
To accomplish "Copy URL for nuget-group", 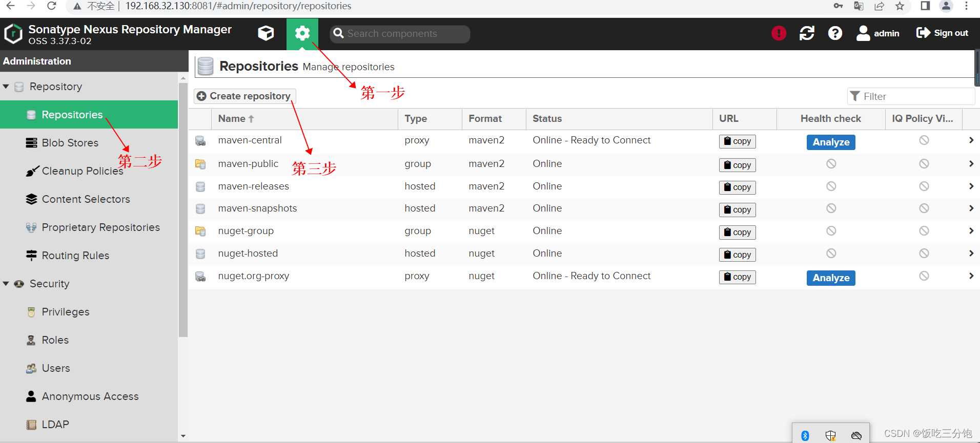I will coord(737,233).
